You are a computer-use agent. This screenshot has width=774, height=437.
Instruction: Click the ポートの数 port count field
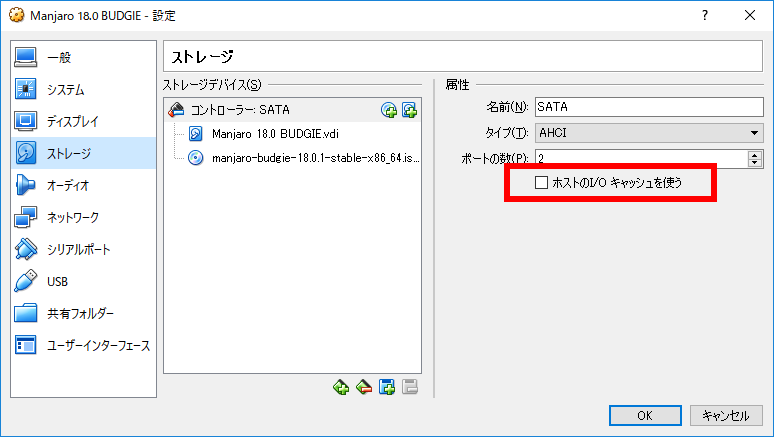point(641,159)
